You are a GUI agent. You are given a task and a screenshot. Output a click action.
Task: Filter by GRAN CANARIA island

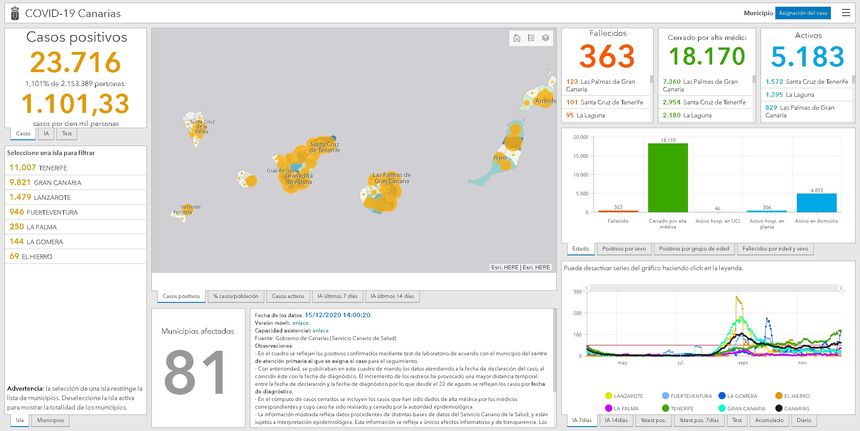(x=45, y=182)
